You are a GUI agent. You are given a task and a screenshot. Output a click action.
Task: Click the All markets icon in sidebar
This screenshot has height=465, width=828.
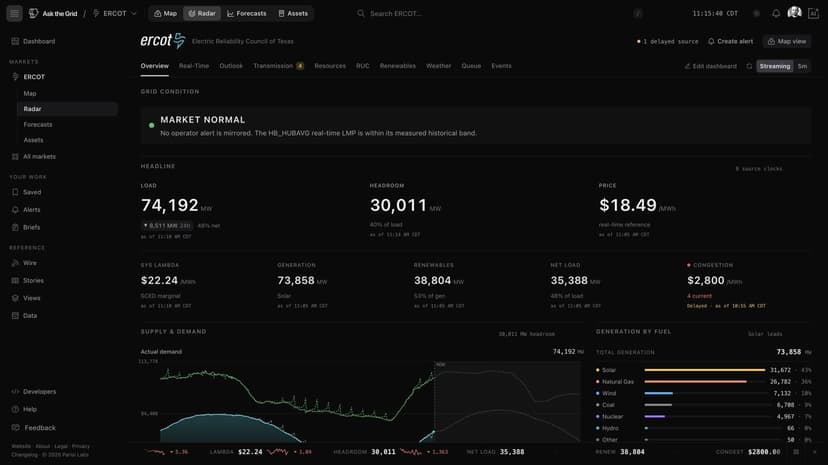point(15,157)
